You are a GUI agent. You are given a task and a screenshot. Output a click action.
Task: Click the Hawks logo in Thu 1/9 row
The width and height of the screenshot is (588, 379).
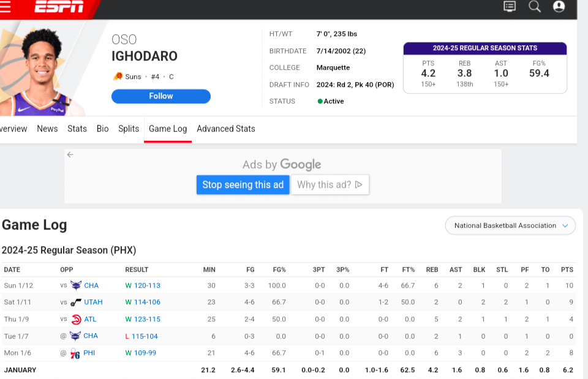(x=76, y=319)
